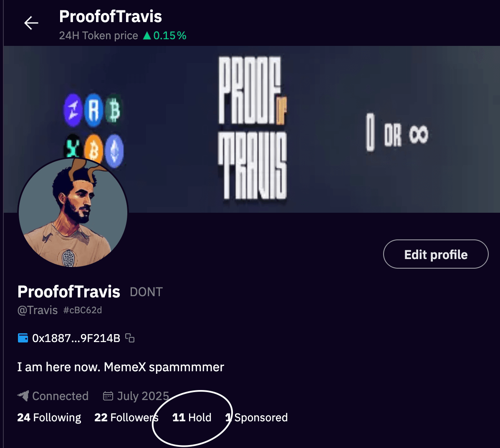
Task: Click the @Travis handle
Action: [x=38, y=310]
